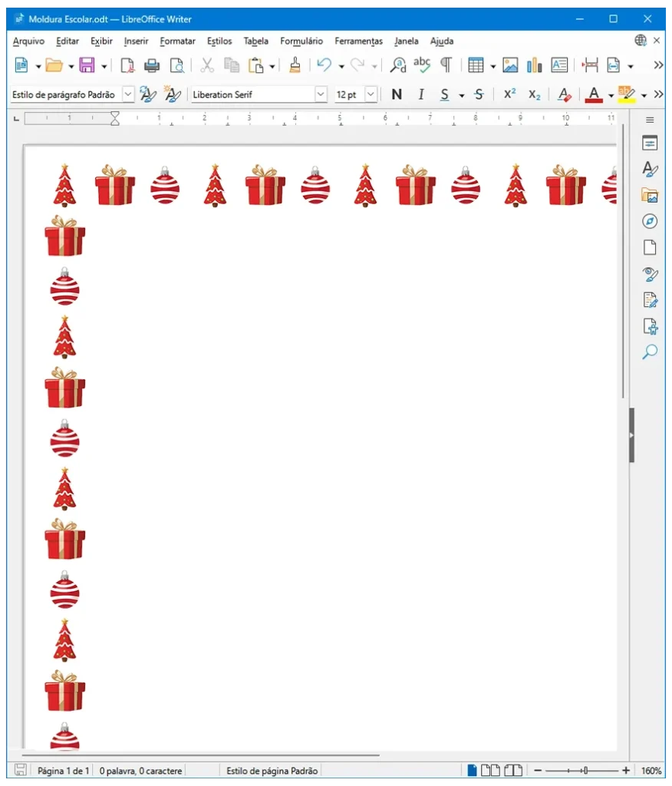The height and width of the screenshot is (786, 672).
Task: Insert an image using toolbar icon
Action: [510, 66]
